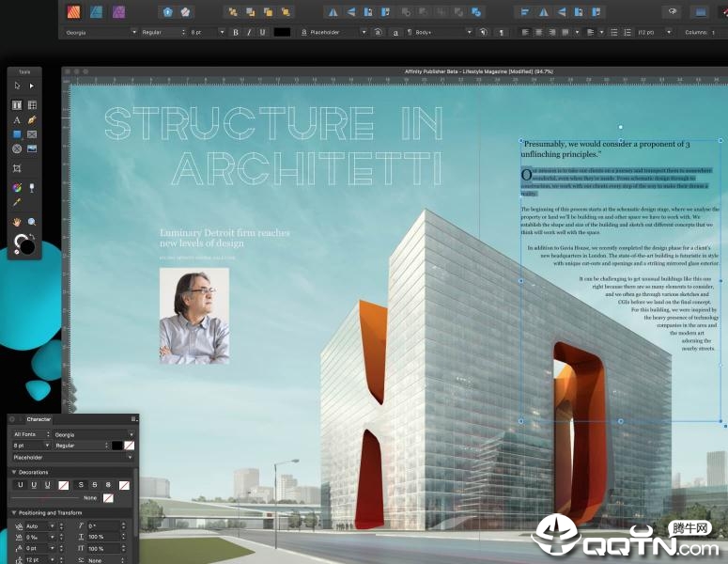Toggle Italic in the top toolbar
The height and width of the screenshot is (564, 728).
point(249,32)
